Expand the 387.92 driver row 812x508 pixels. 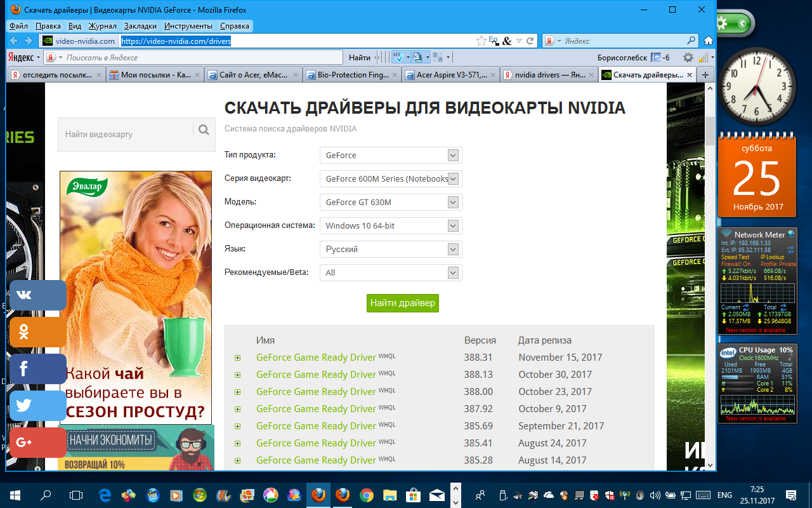(238, 409)
